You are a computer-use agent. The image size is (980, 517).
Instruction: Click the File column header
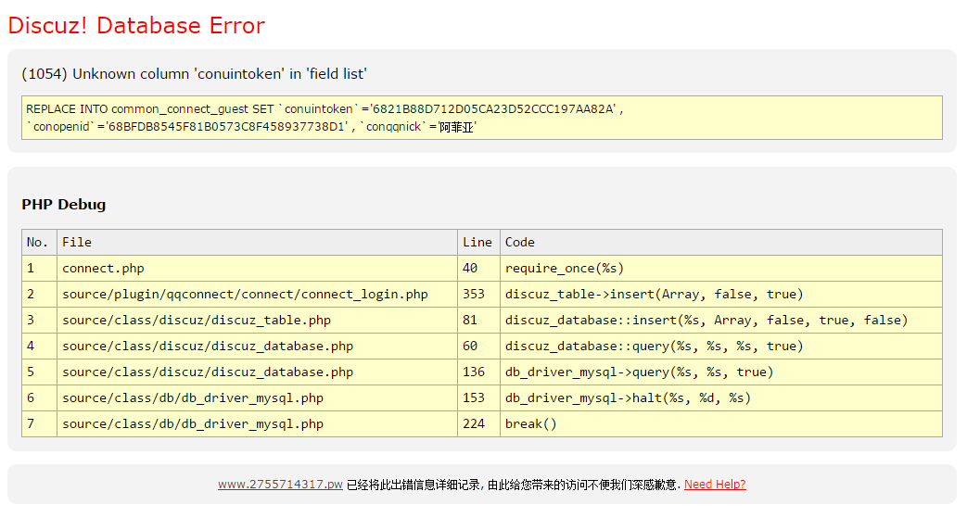[257, 242]
